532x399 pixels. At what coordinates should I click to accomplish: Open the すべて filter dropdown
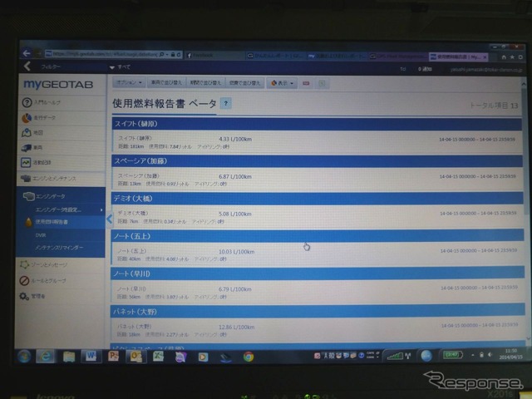120,67
